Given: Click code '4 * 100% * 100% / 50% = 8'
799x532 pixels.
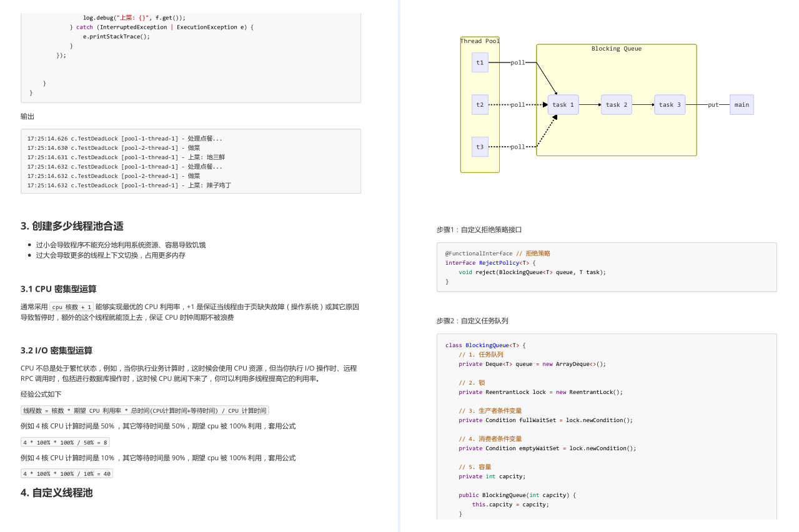Looking at the screenshot, I should coord(66,443).
